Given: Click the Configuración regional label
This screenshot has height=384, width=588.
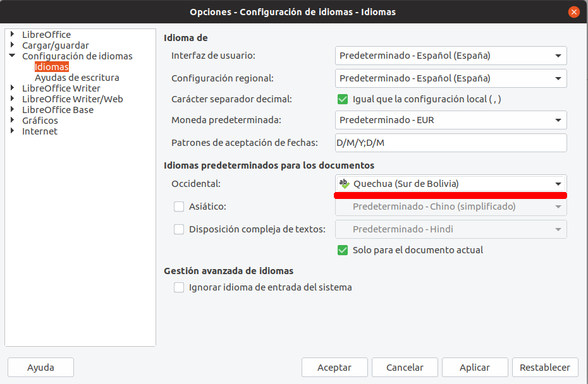Looking at the screenshot, I should (223, 78).
